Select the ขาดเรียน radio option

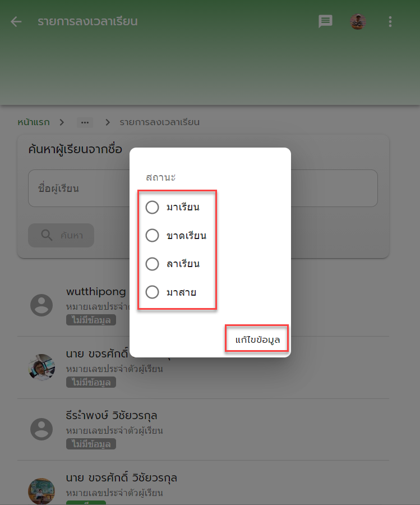coord(152,236)
